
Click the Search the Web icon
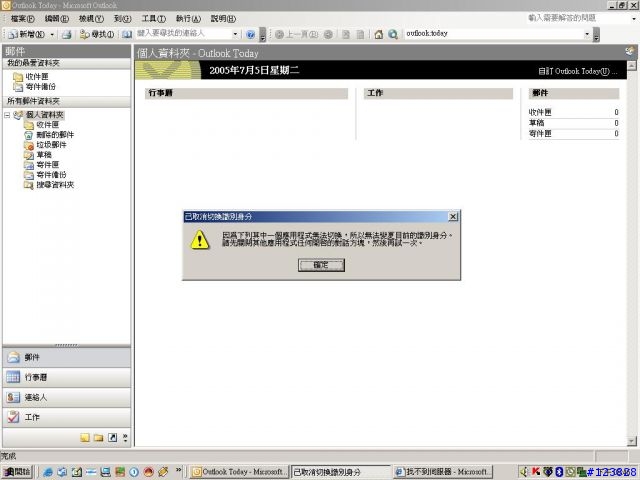coord(393,34)
